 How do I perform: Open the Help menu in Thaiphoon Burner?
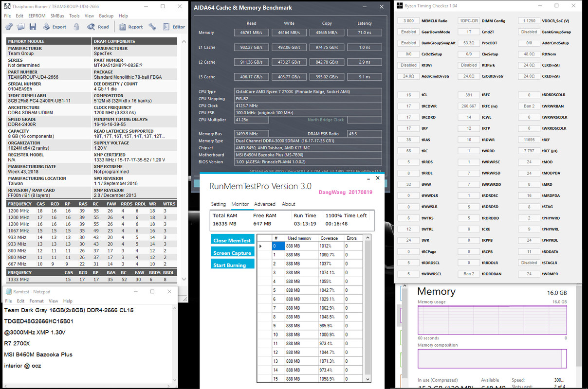click(x=124, y=16)
